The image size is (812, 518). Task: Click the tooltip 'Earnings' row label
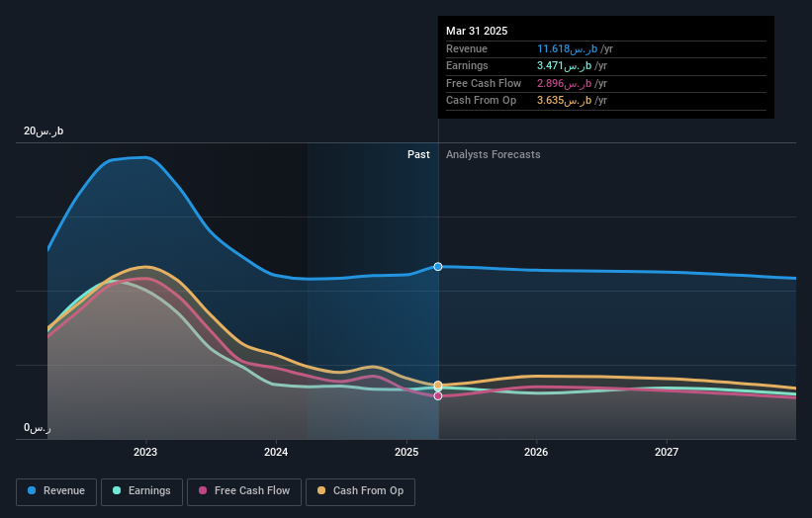tap(467, 65)
